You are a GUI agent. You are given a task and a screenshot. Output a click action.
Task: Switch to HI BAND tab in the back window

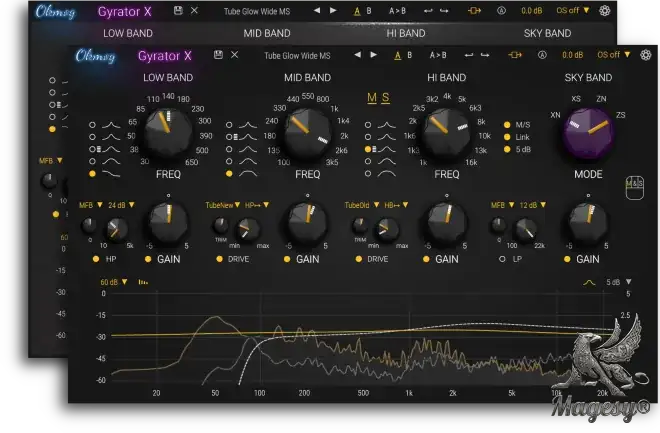[x=406, y=33]
